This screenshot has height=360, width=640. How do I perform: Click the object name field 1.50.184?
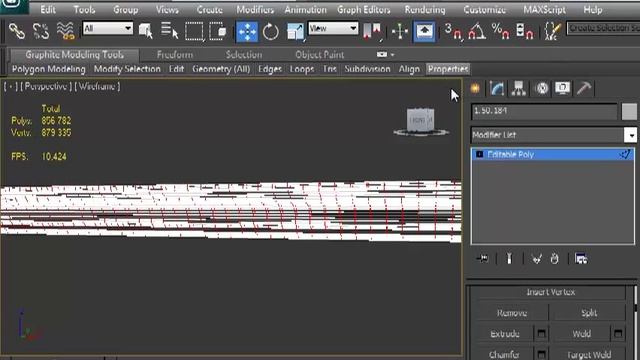pos(544,111)
